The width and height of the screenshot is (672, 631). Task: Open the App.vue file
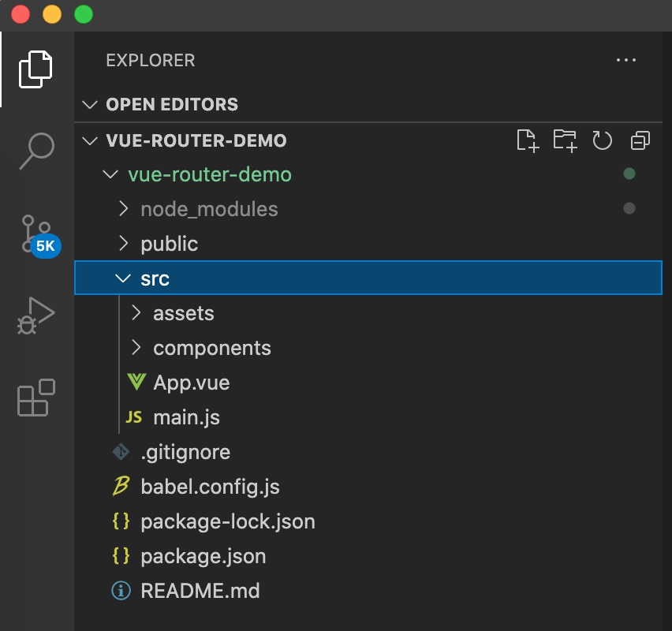click(368, 383)
